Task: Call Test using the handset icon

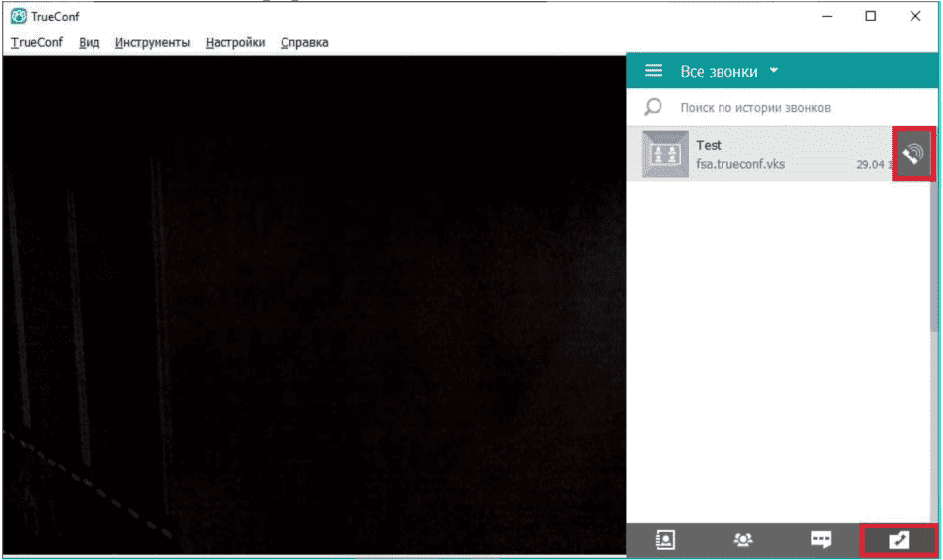Action: 913,154
